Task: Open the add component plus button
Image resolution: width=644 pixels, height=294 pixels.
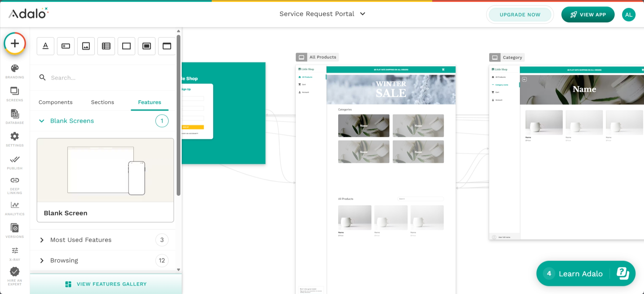Action: 15,43
